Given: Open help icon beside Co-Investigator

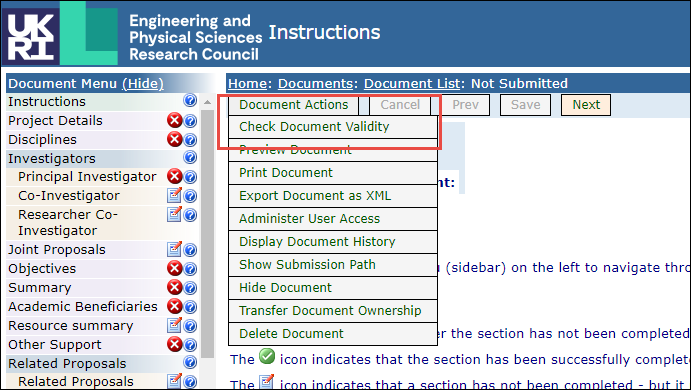Looking at the screenshot, I should [x=190, y=195].
